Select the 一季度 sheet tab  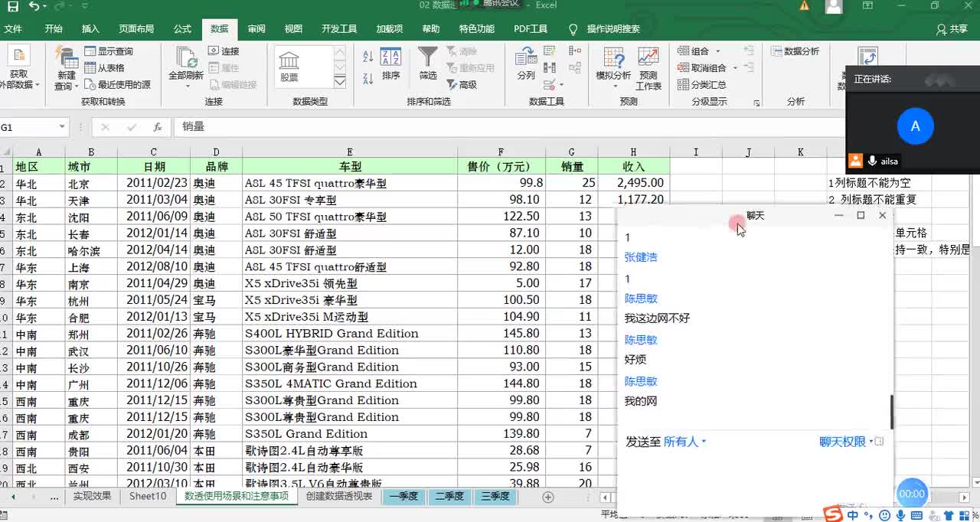click(403, 496)
